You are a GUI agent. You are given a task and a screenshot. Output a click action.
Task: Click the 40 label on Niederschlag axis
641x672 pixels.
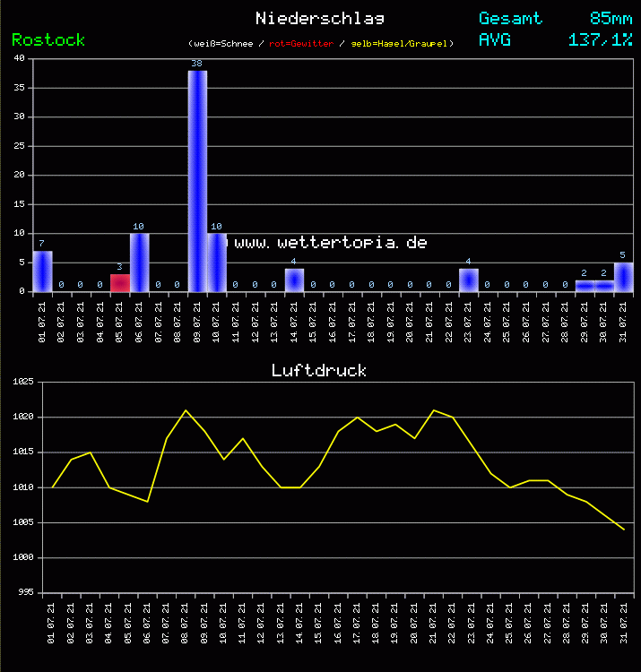[19, 59]
